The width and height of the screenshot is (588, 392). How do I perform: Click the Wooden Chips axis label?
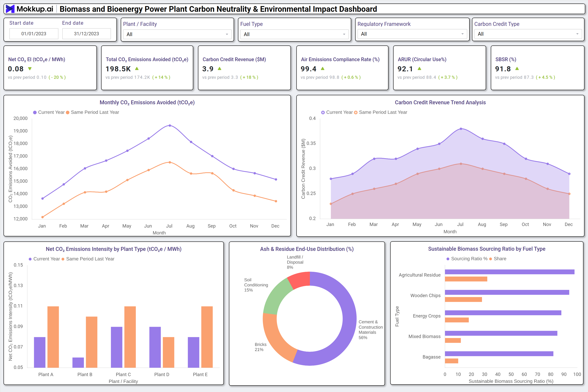click(x=426, y=296)
